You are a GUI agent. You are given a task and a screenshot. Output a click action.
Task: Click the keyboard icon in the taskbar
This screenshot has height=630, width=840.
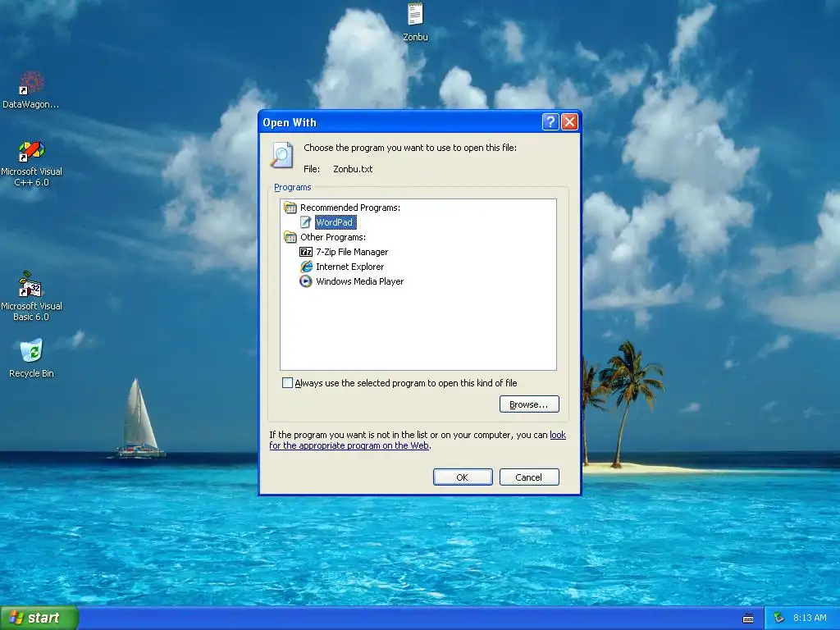coord(748,619)
